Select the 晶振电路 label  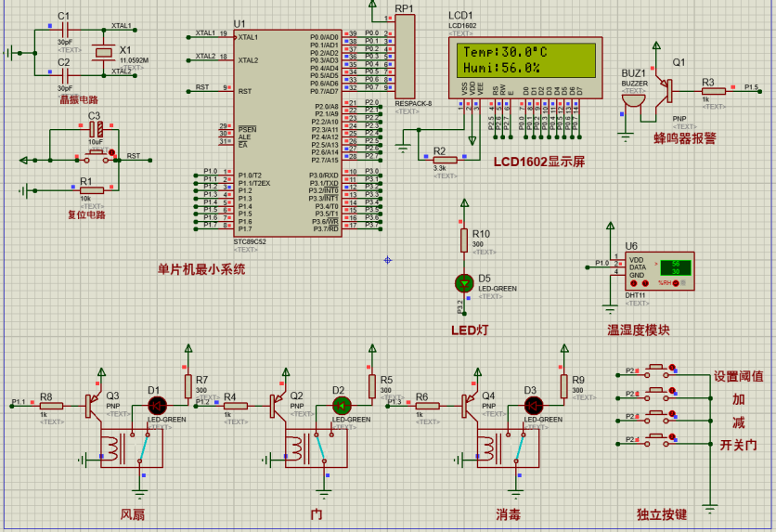79,99
